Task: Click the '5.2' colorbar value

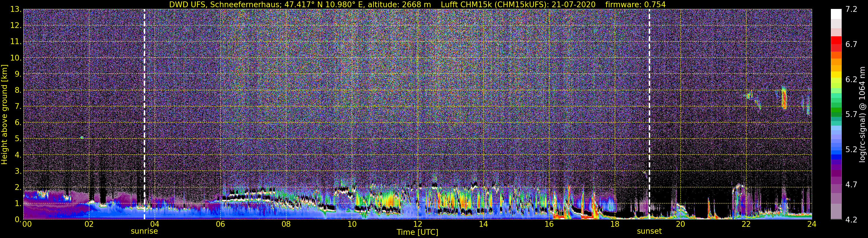Action: click(x=851, y=149)
